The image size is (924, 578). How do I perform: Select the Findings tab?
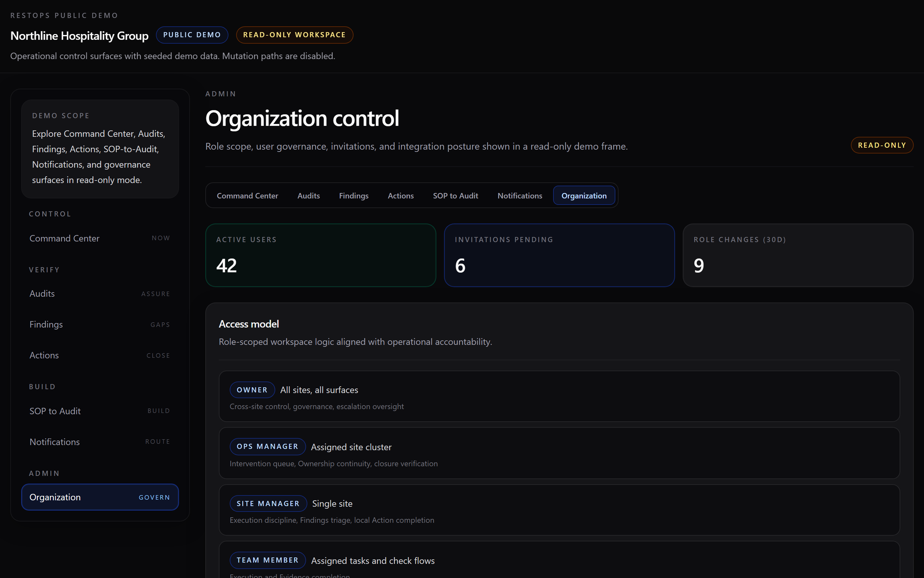(x=354, y=196)
